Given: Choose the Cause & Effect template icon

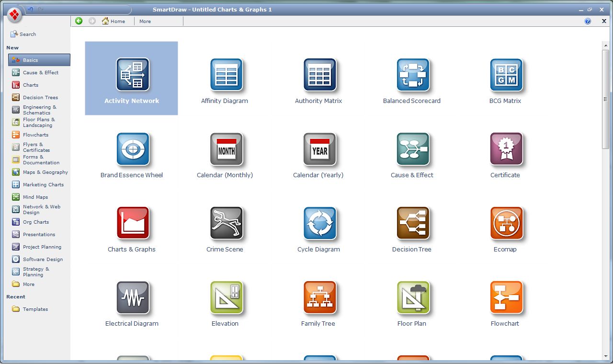Looking at the screenshot, I should tap(413, 148).
